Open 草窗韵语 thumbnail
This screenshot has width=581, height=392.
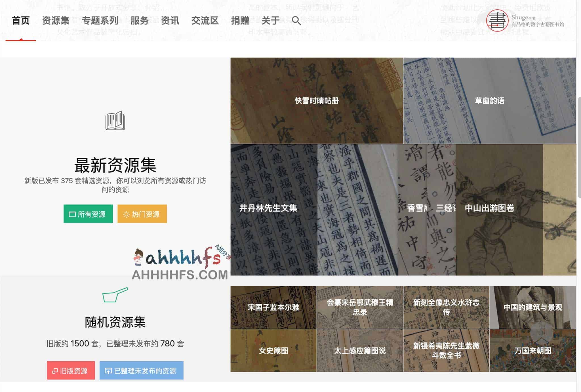tap(490, 101)
